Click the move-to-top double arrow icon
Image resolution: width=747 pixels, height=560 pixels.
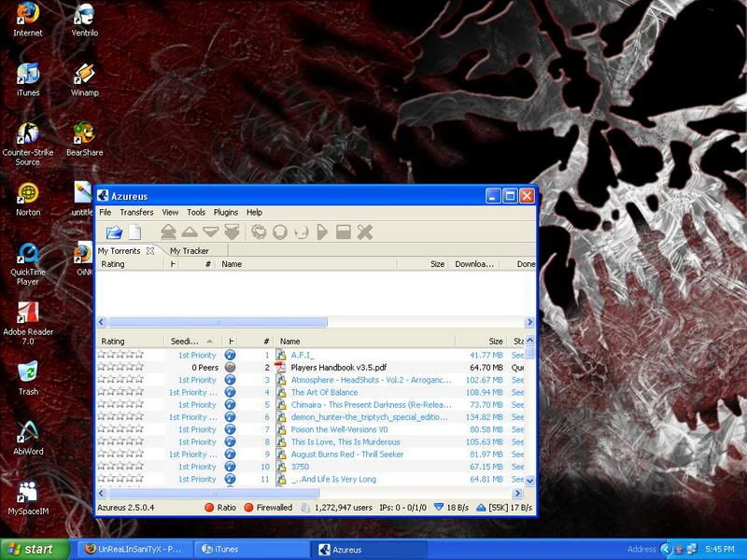169,231
